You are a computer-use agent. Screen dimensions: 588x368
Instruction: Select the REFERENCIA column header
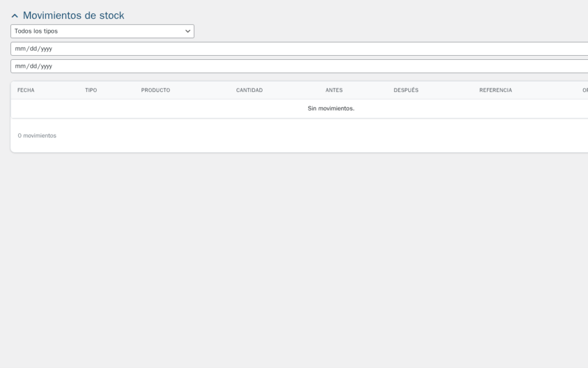(x=495, y=90)
